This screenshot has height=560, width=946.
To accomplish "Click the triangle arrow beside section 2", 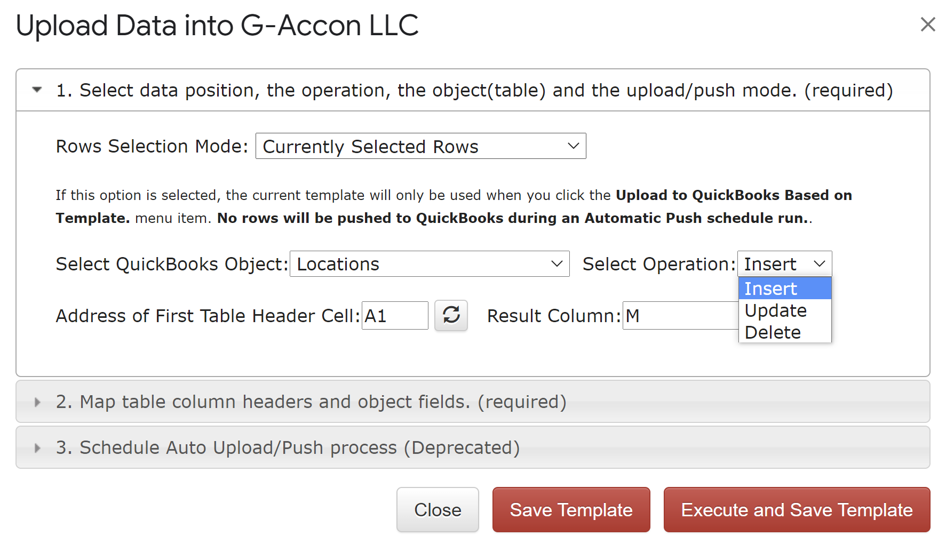I will [x=37, y=402].
